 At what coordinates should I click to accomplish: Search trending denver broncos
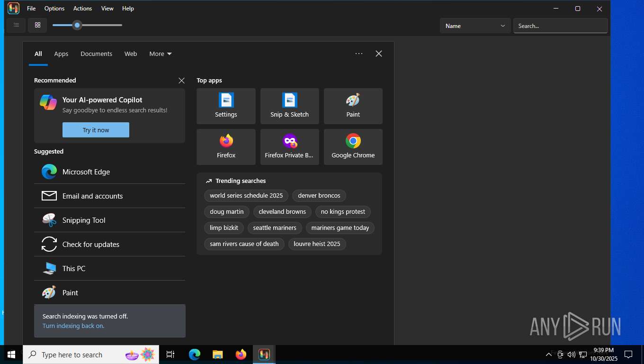click(319, 195)
